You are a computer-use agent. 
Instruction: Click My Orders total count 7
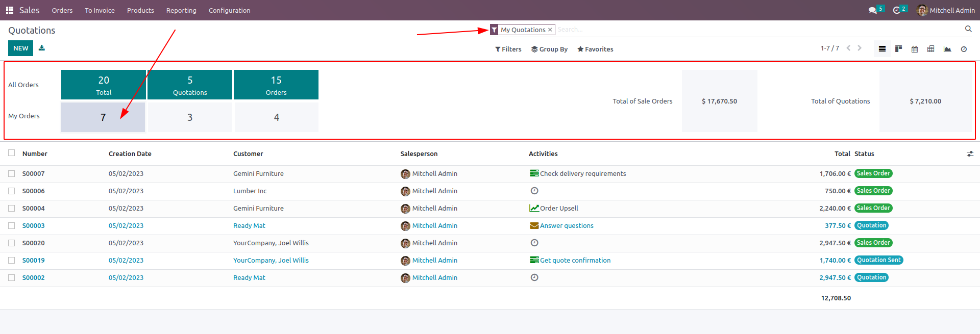click(103, 117)
